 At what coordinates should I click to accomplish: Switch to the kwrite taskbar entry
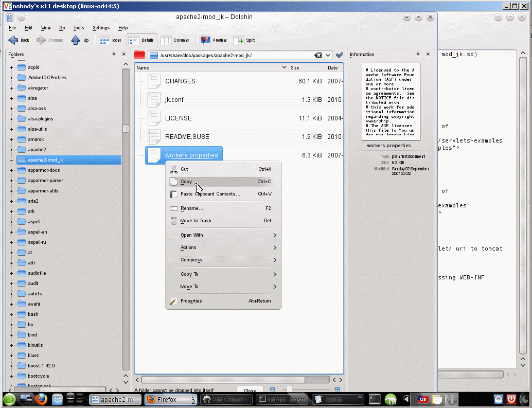coord(337,400)
